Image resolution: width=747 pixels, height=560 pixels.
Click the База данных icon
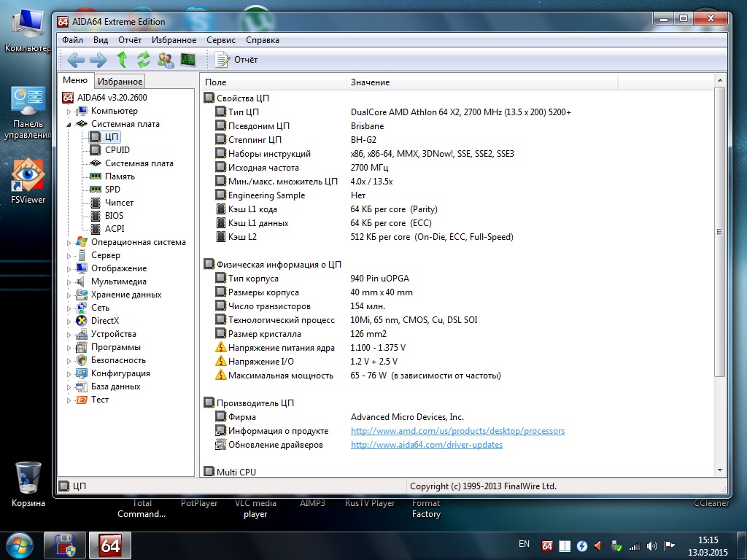82,386
